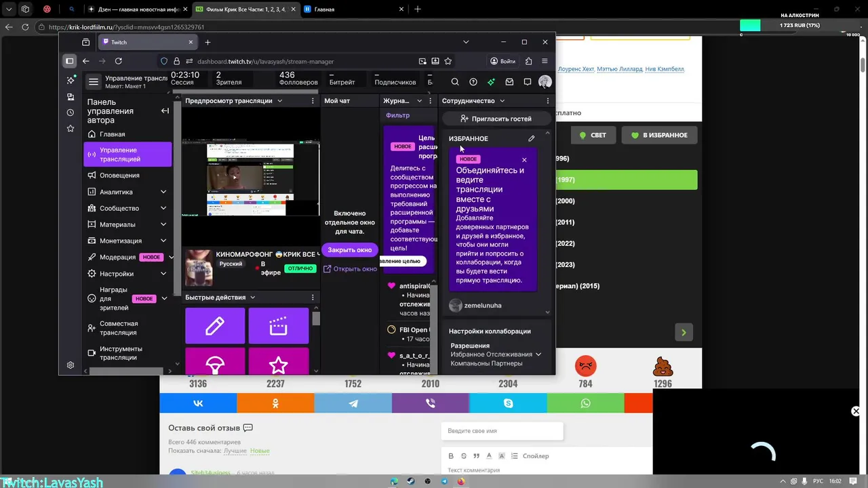Click the Пригласить гостей button
The width and height of the screenshot is (868, 488).
(496, 119)
